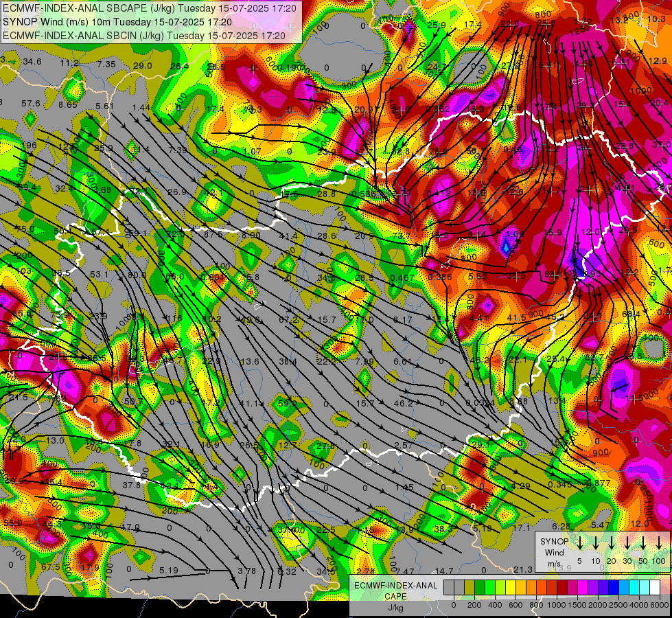
Task: Click the station value '2.57'
Action: 404,445
